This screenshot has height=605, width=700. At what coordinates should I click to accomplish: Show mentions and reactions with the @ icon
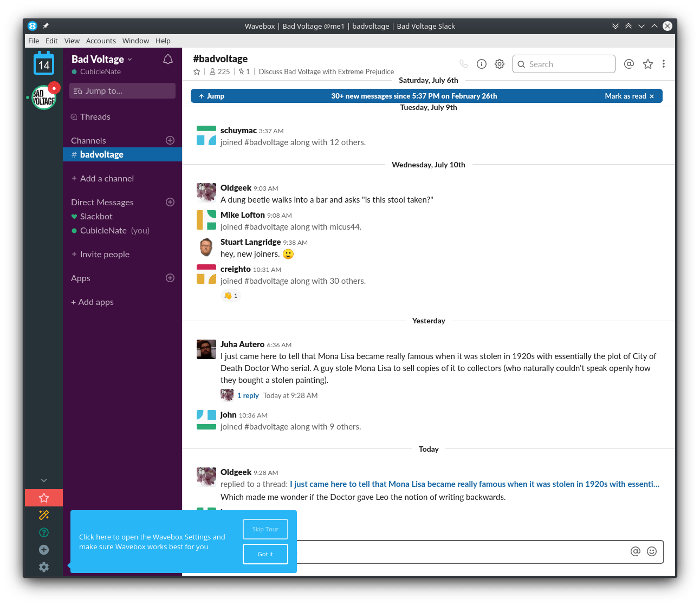click(x=629, y=64)
